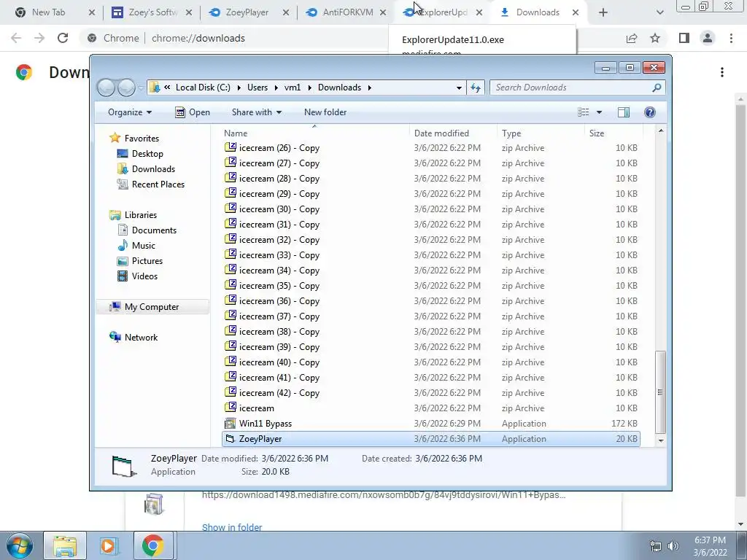
Task: Open the view options dropdown arrow
Action: [600, 112]
